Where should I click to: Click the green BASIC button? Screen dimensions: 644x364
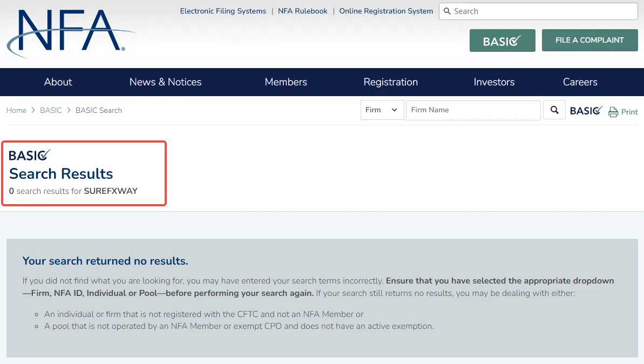point(503,41)
